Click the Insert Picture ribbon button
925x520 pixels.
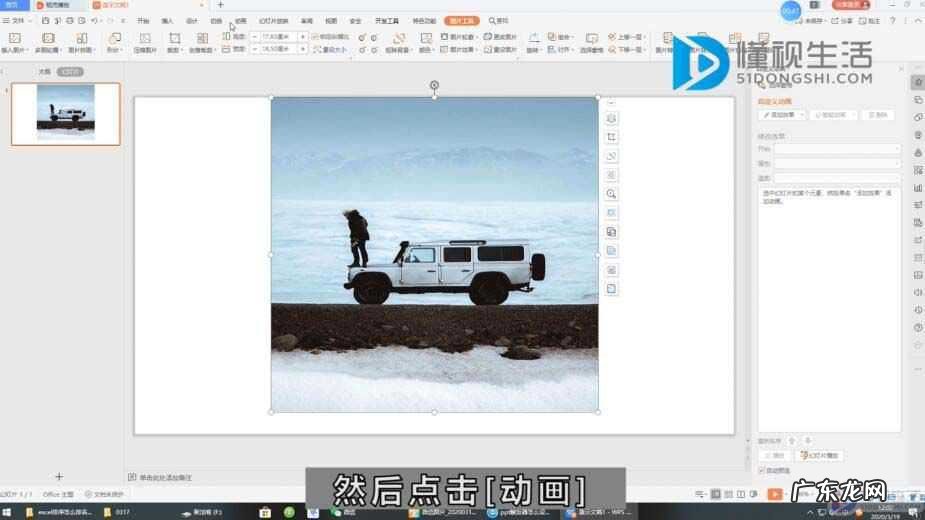click(14, 43)
